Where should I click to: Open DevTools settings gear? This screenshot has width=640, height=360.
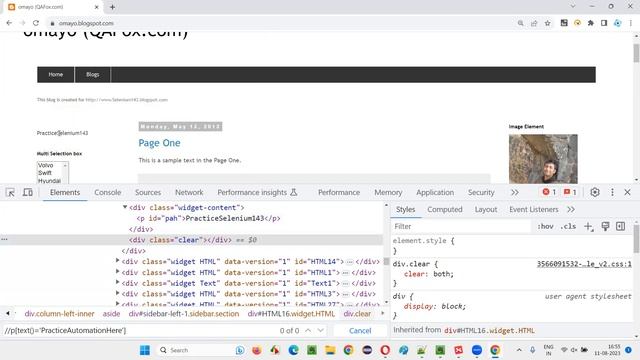[x=595, y=192]
